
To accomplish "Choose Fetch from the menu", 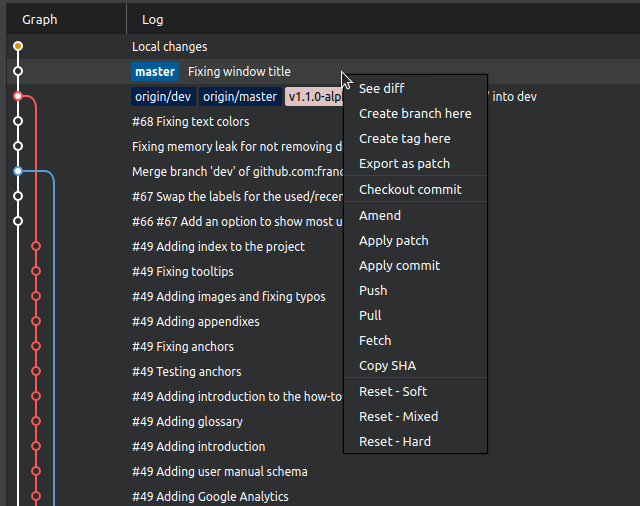I will [416, 340].
